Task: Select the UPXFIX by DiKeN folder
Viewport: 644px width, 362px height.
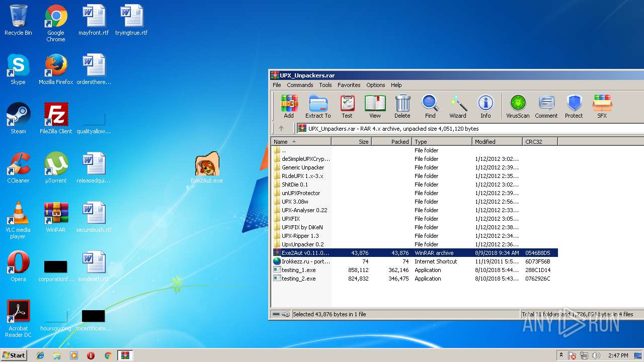Action: click(414, 227)
